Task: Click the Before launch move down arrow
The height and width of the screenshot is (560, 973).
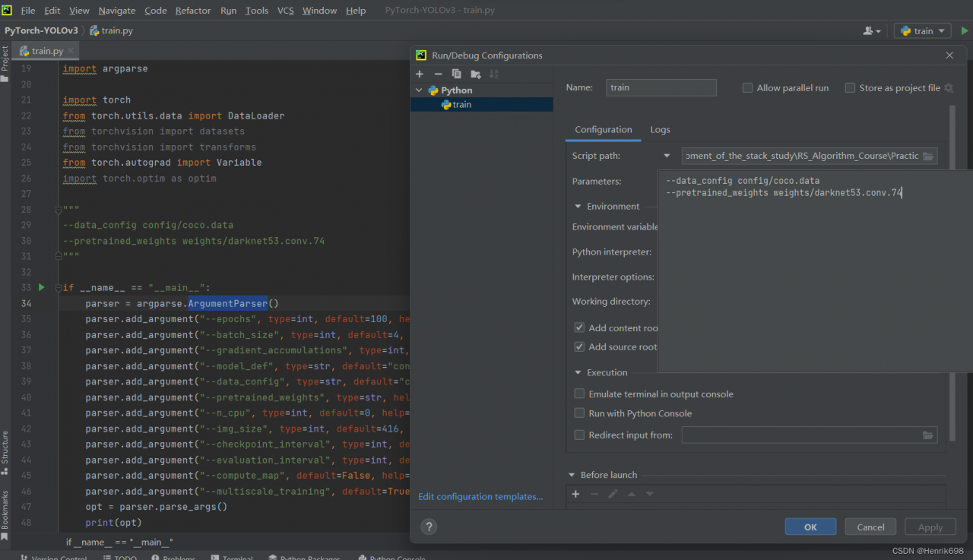Action: (x=650, y=494)
